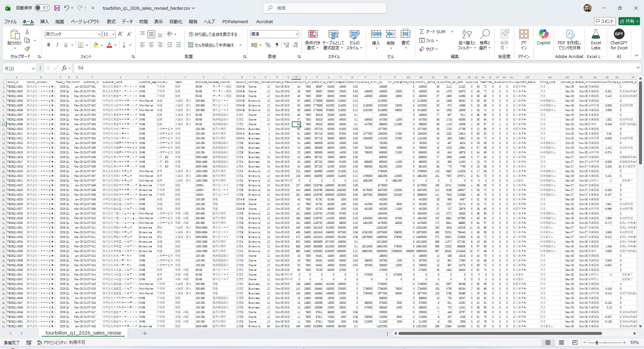Screen dimensions: 644x349
Task: Apply center horizontal alignment
Action: click(x=151, y=45)
